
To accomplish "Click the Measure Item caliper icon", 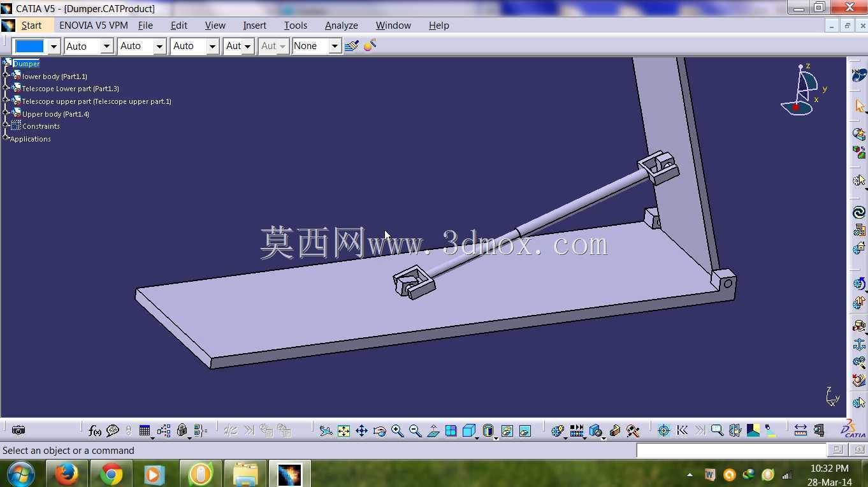I will [819, 431].
